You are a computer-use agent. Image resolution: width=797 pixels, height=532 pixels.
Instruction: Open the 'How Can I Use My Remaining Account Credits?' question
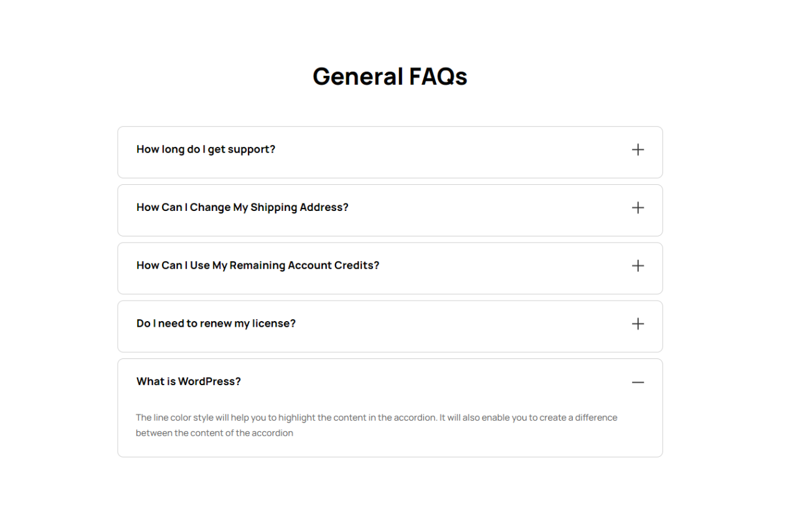point(258,265)
